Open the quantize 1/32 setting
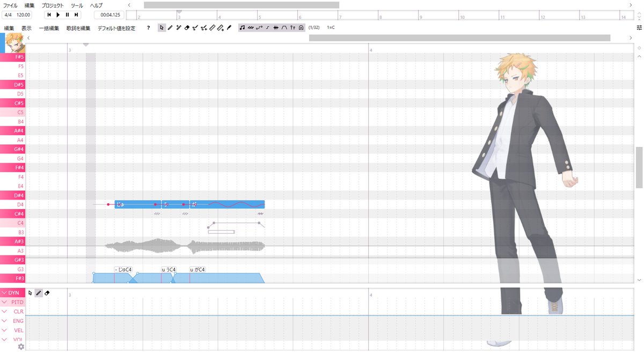The height and width of the screenshot is (362, 644). click(x=314, y=27)
